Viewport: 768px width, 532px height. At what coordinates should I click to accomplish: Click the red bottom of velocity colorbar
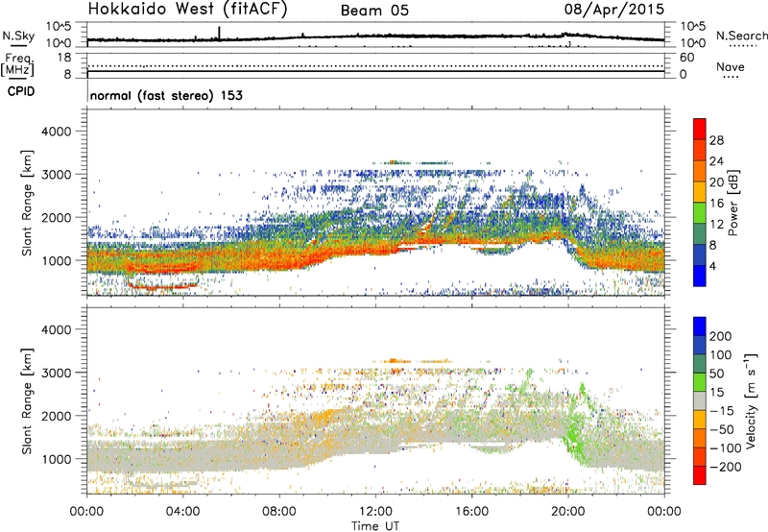[700, 475]
